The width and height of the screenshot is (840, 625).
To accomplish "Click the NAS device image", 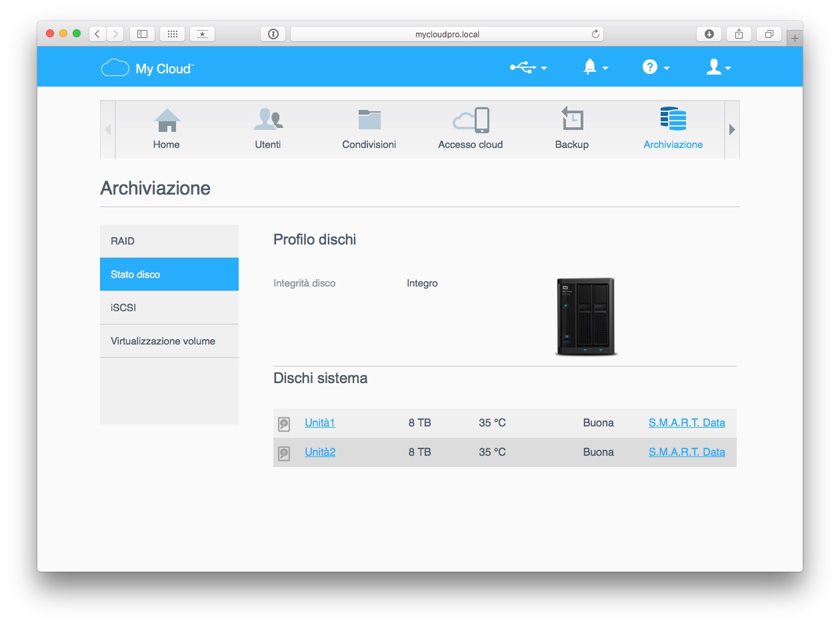I will pos(585,316).
